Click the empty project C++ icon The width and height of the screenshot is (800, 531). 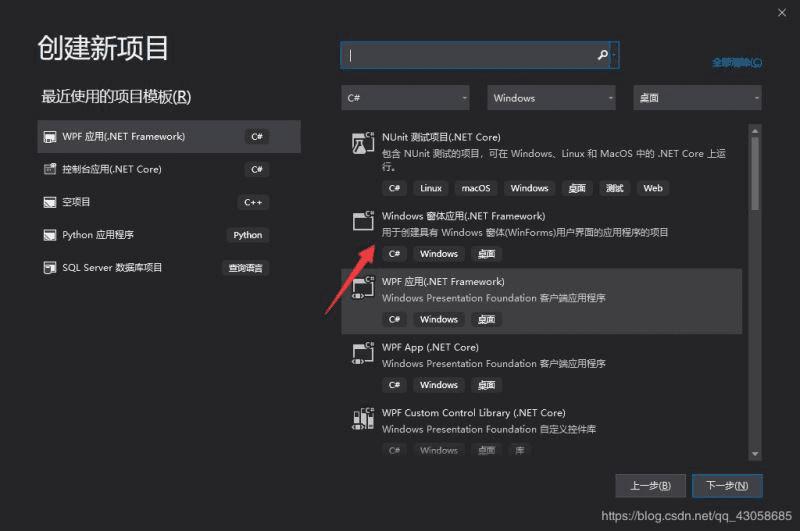coord(49,203)
